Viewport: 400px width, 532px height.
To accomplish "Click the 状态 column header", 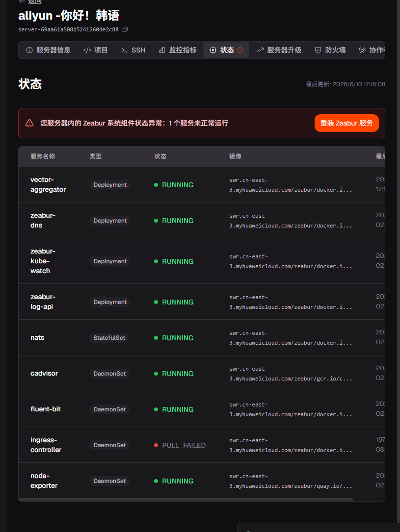I will [160, 156].
